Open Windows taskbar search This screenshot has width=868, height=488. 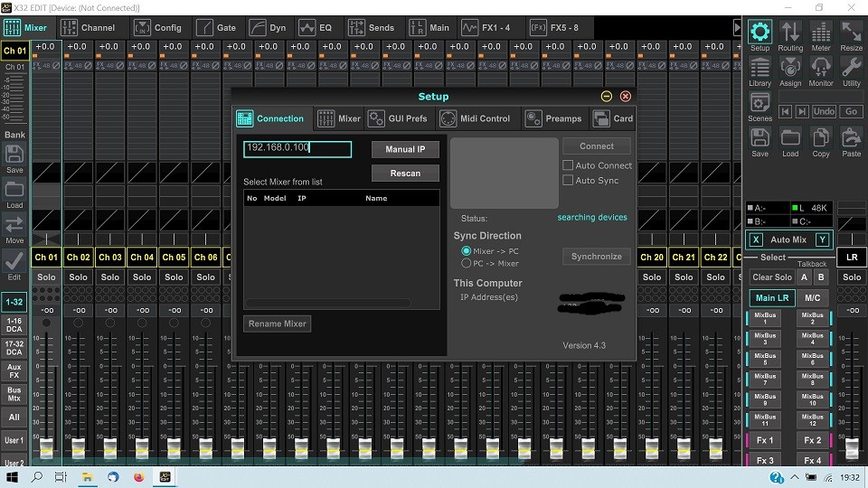(37, 477)
